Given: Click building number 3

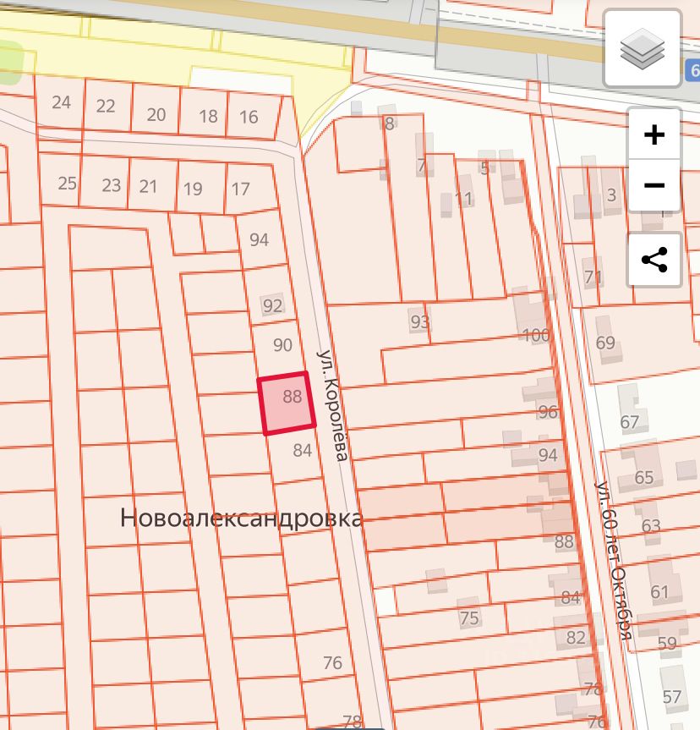Looking at the screenshot, I should (x=611, y=195).
